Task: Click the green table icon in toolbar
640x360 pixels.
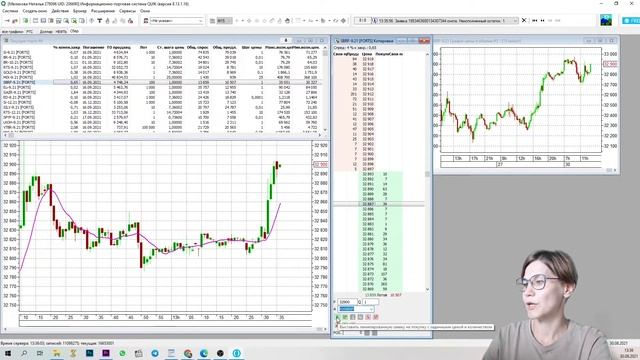Action: 26,20
